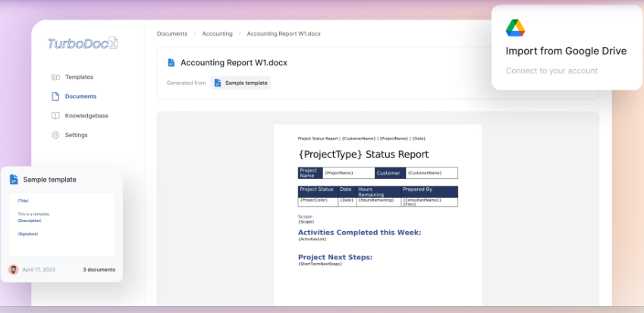Click the Settings gear icon
Image resolution: width=644 pixels, height=313 pixels.
[55, 135]
